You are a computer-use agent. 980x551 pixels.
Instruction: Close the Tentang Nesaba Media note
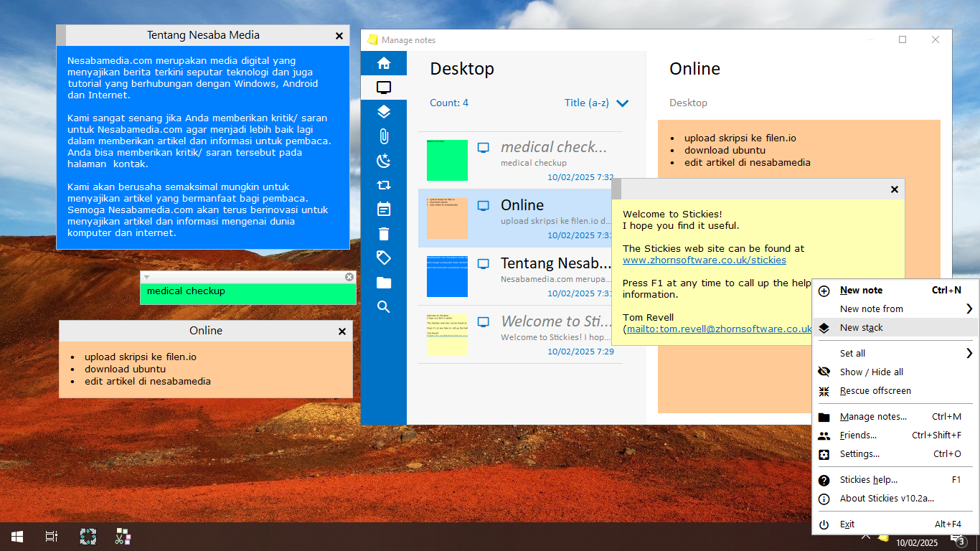click(x=339, y=35)
